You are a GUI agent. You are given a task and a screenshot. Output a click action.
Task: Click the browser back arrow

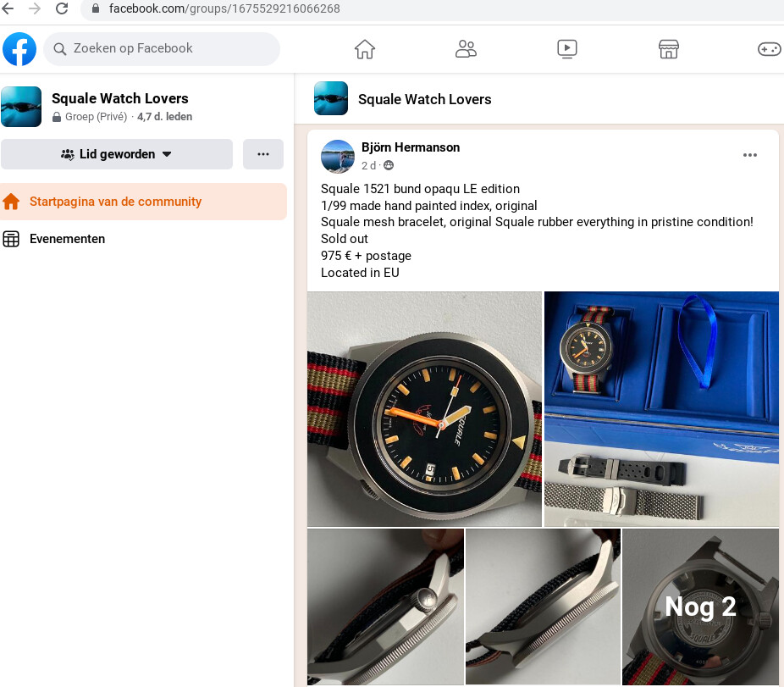pos(8,8)
